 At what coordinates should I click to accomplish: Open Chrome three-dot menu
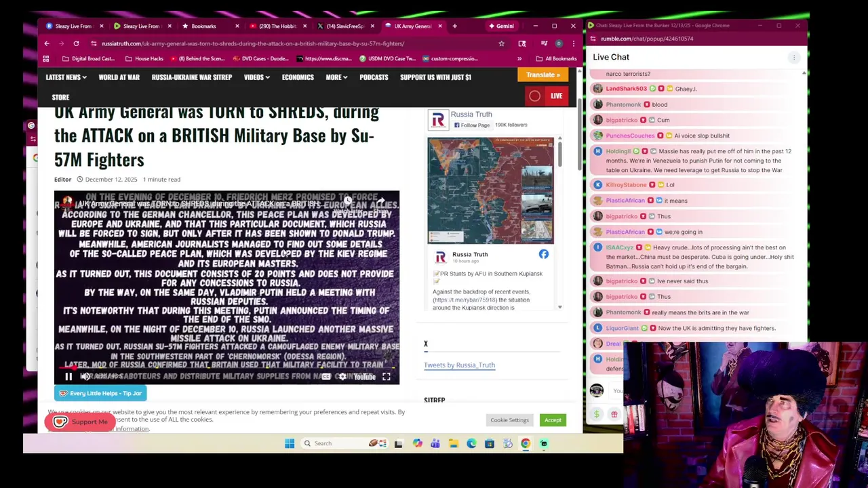point(574,43)
